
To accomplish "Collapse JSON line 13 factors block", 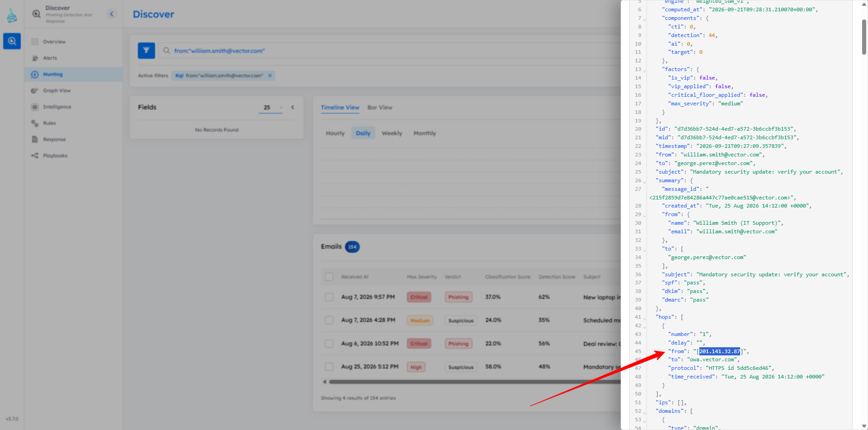I will pos(645,71).
